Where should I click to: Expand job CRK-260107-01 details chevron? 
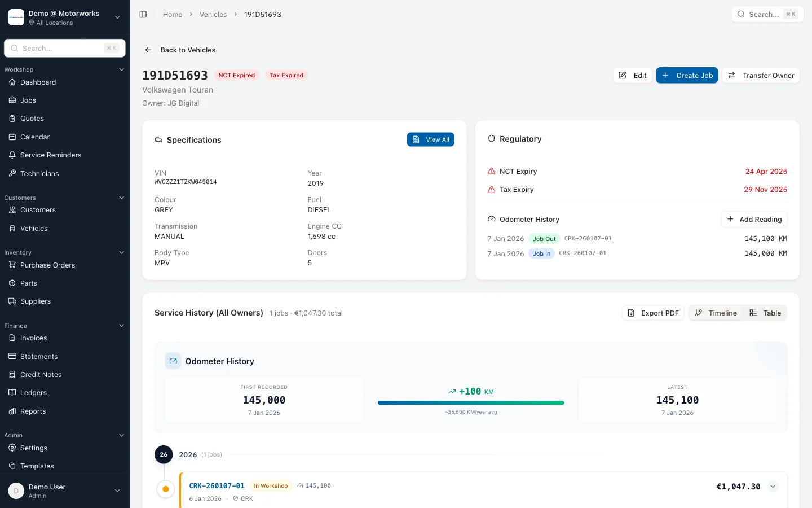773,487
